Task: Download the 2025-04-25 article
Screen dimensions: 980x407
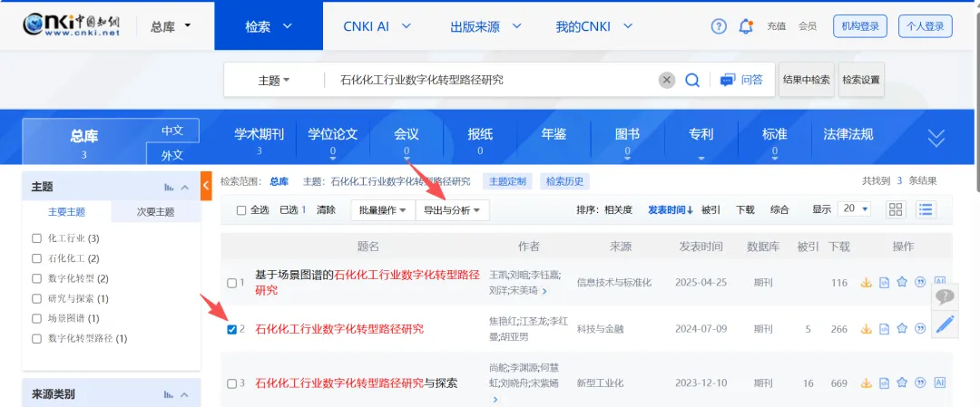Action: pos(867,282)
